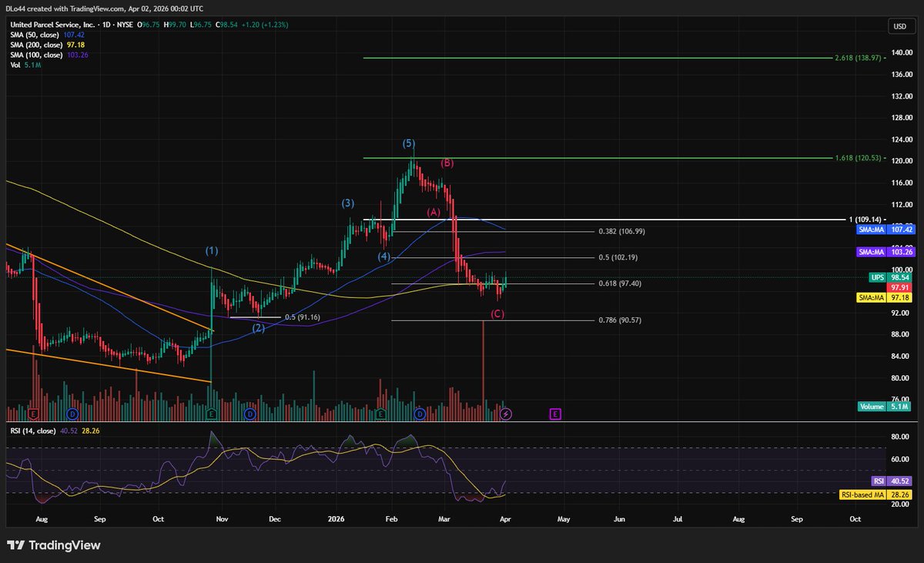Open the green earnings marker near February
Screen dimensions: 924x563
(x=380, y=414)
